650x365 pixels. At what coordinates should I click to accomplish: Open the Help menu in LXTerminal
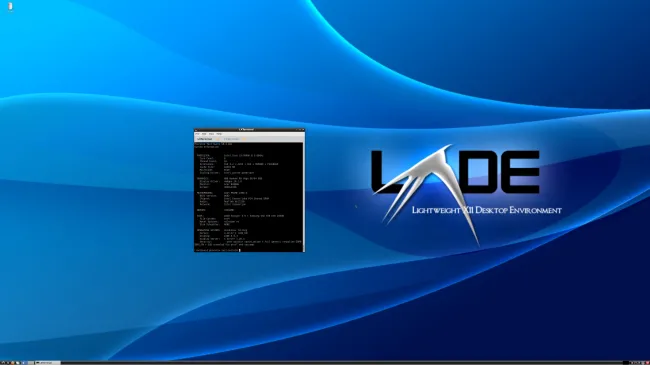(219, 134)
